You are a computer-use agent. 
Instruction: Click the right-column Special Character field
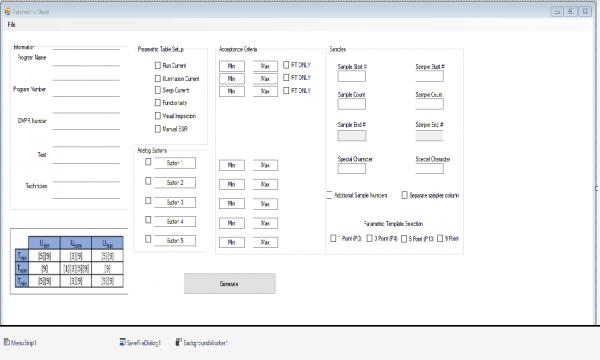(430, 168)
